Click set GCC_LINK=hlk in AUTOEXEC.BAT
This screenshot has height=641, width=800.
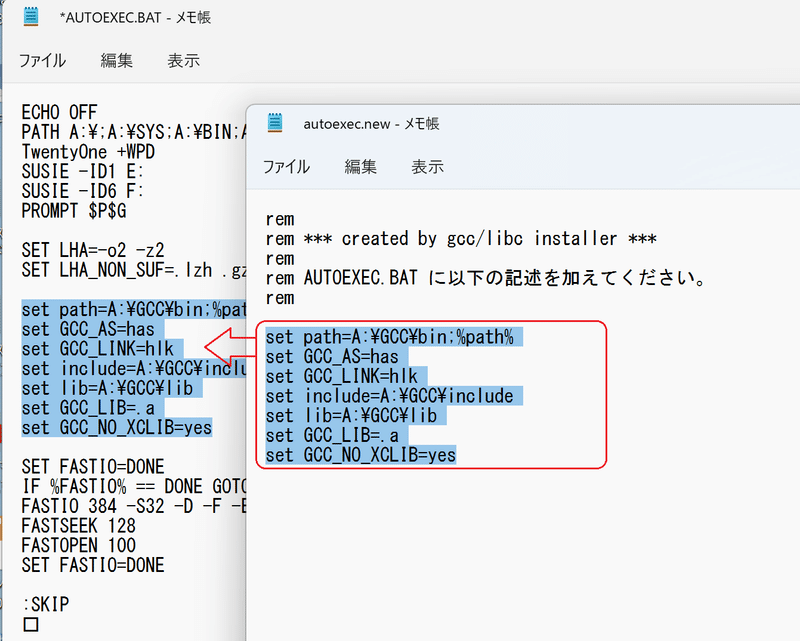tap(97, 349)
